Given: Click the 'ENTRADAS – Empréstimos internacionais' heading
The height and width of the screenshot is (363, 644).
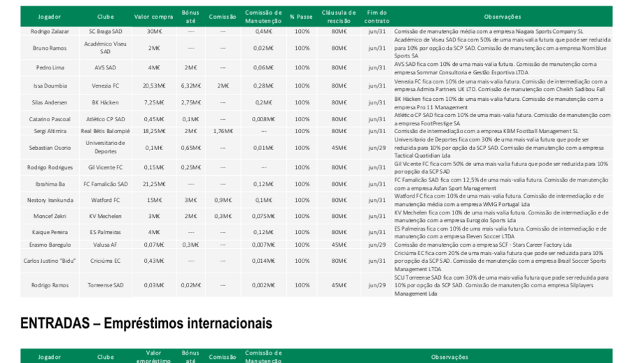Looking at the screenshot, I should (146, 324).
